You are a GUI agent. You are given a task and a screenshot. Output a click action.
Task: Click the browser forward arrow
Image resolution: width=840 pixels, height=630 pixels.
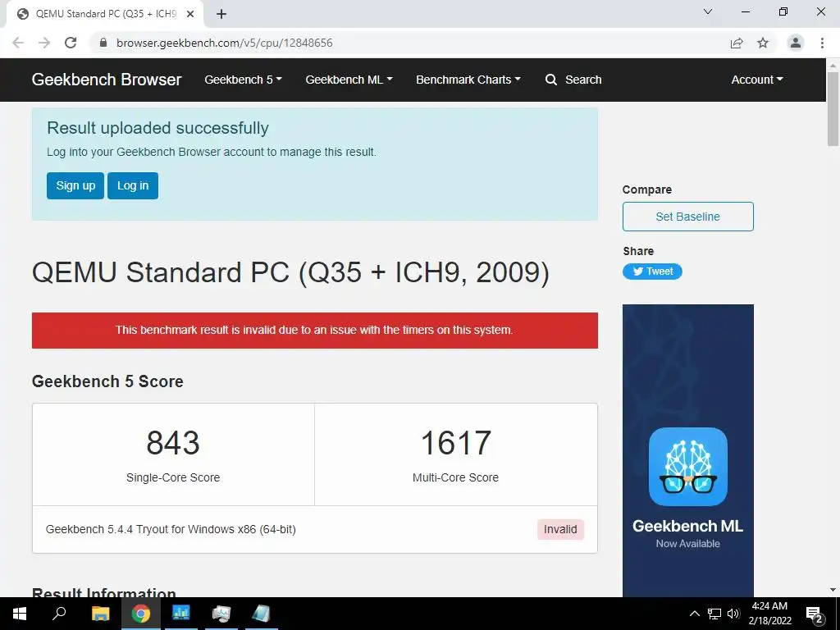[x=44, y=43]
